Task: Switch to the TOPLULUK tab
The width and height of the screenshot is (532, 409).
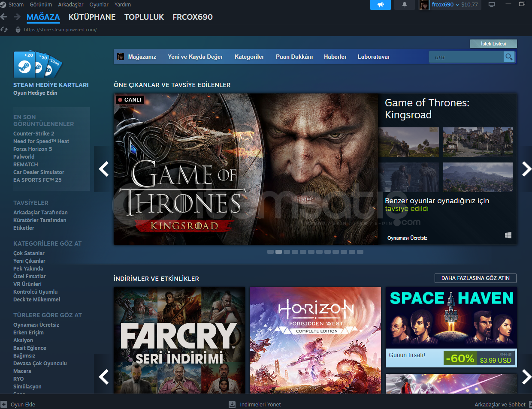Action: (144, 17)
